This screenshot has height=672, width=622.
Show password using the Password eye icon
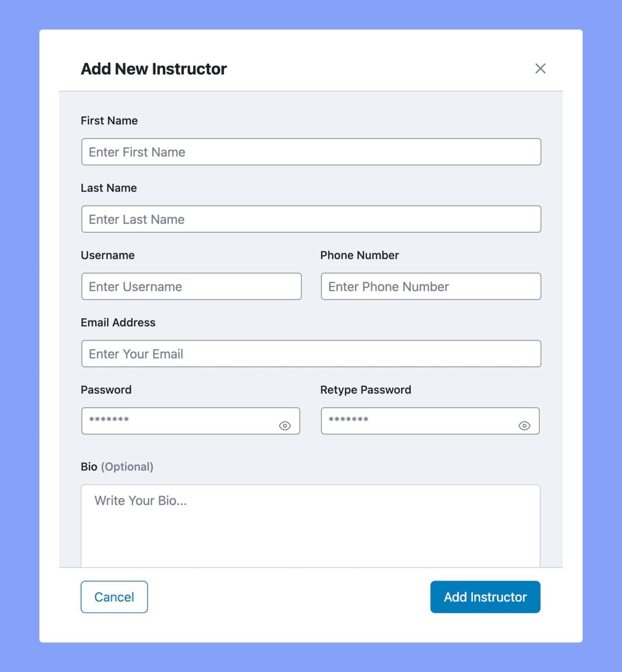285,426
